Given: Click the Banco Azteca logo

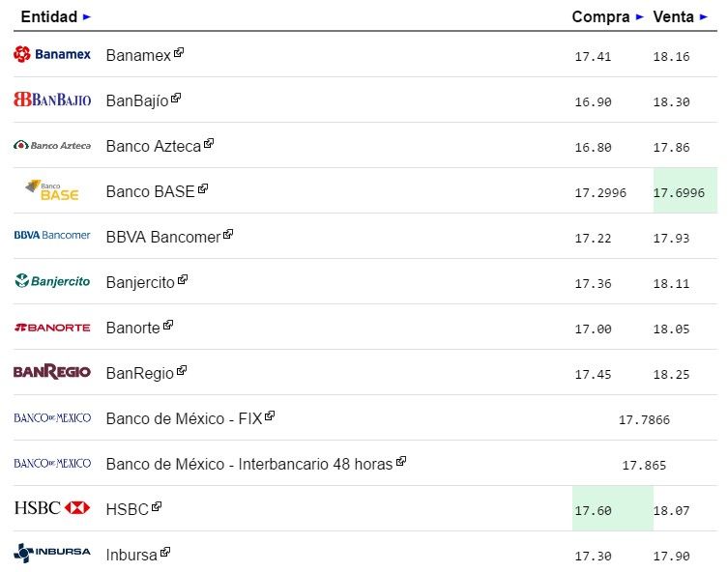Looking at the screenshot, I should click(x=52, y=145).
